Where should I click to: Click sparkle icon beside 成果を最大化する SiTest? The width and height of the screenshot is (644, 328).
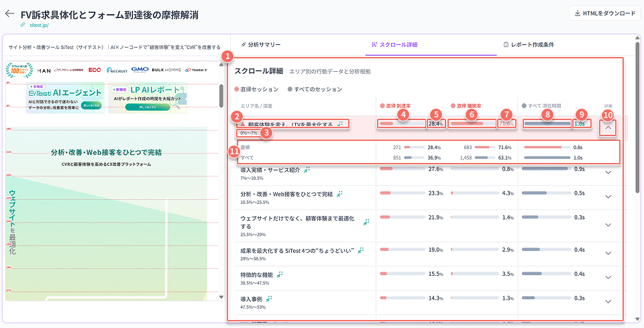click(361, 250)
